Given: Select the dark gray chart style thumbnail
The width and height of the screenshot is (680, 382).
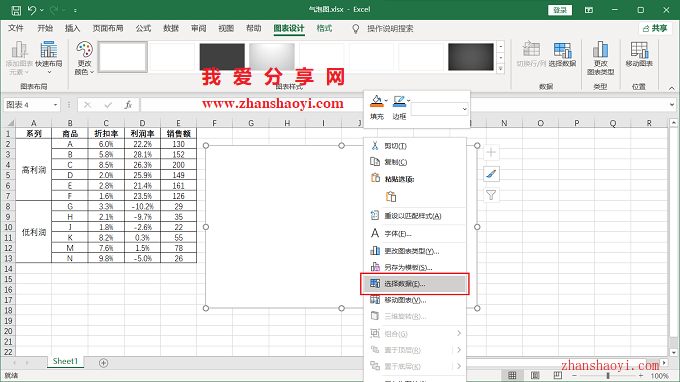Looking at the screenshot, I should click(x=222, y=57).
